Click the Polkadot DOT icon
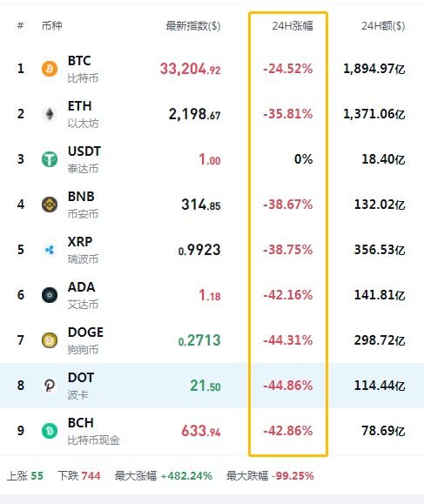 [50, 386]
